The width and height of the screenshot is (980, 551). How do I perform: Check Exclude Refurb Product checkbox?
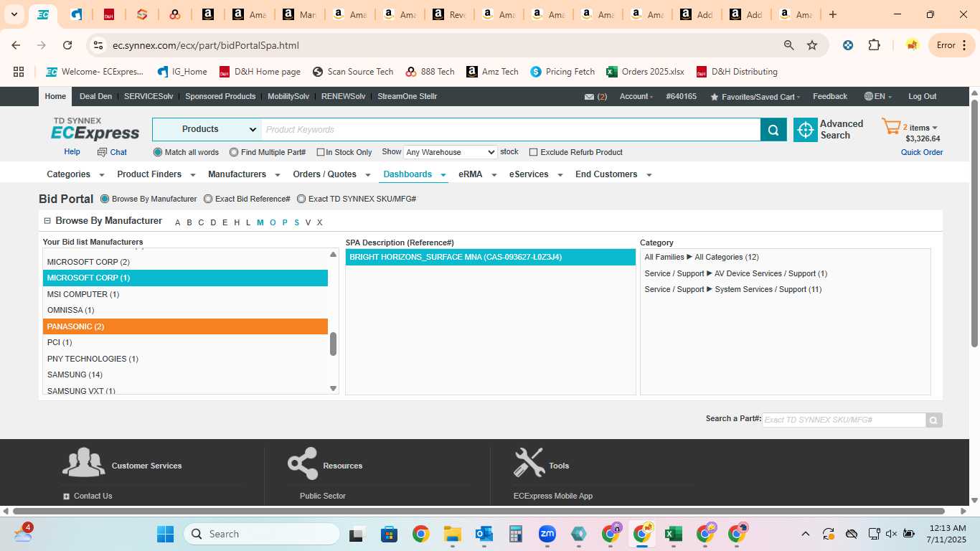[533, 152]
